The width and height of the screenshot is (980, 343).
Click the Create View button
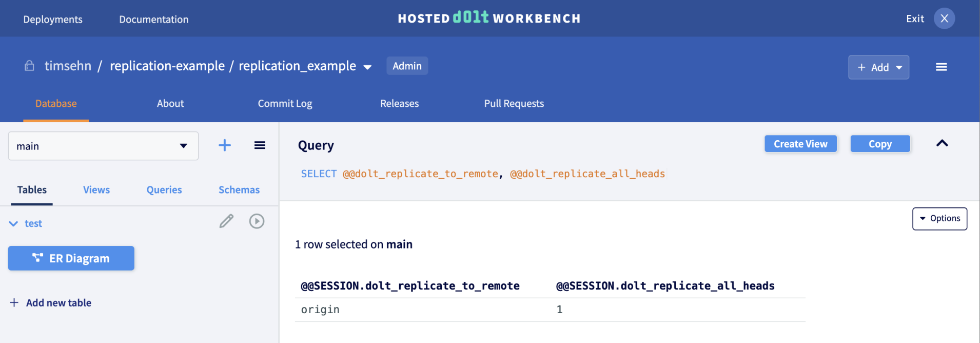click(x=800, y=144)
